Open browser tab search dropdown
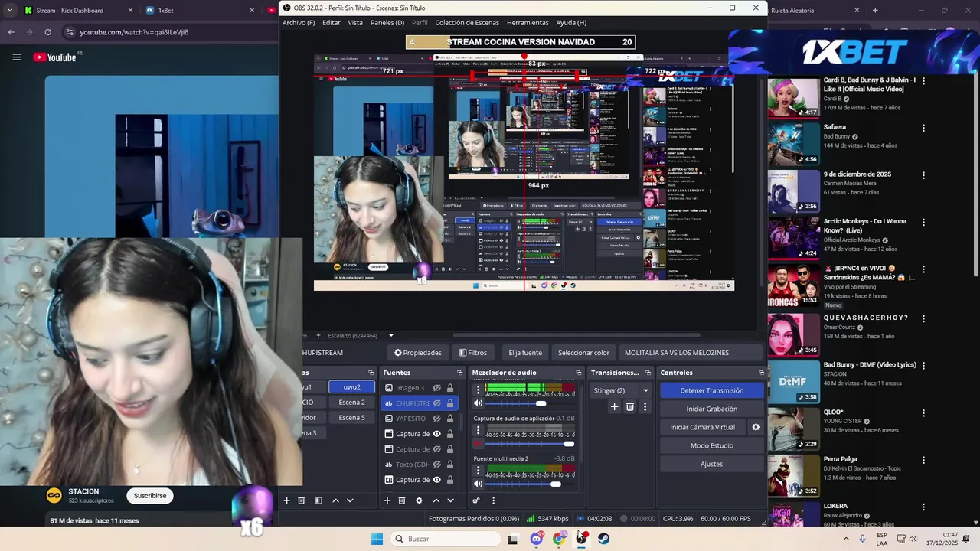Viewport: 980px width, 551px height. point(10,11)
